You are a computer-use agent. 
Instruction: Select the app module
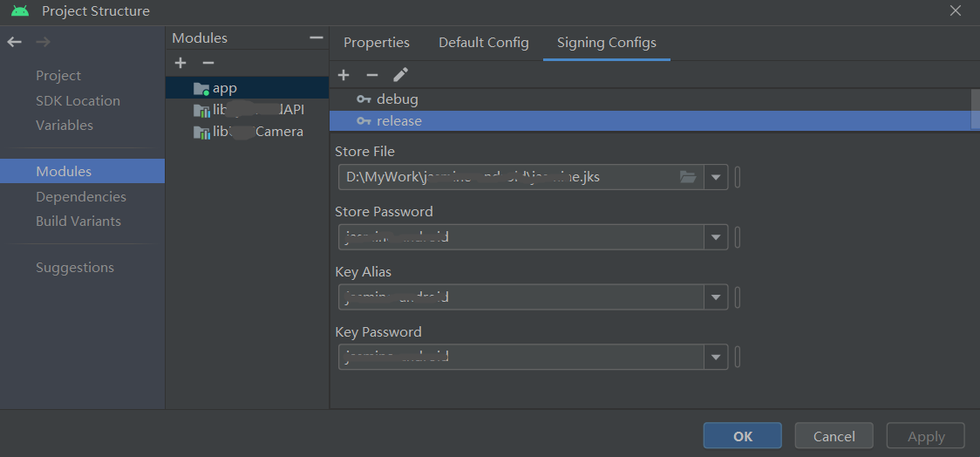pos(224,88)
